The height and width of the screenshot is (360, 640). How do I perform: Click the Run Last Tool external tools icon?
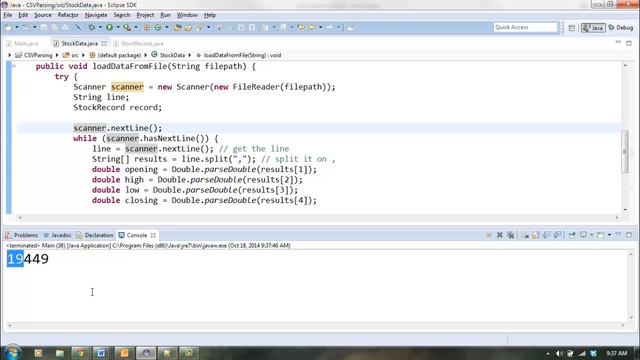point(127,27)
